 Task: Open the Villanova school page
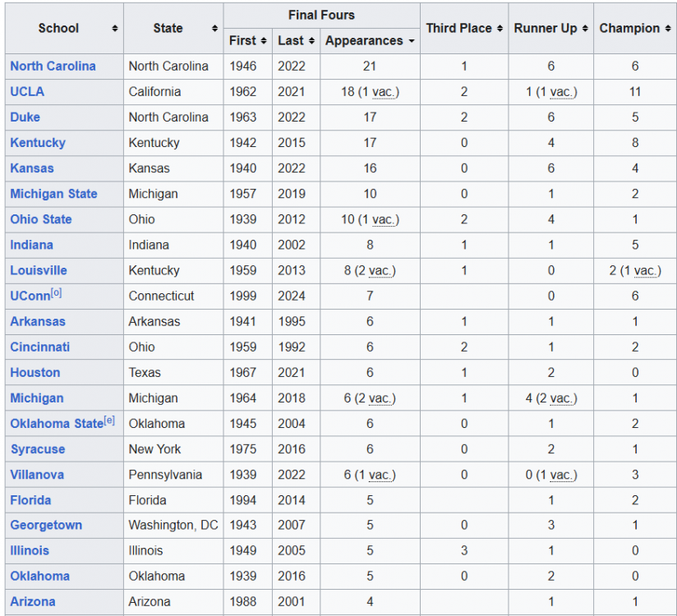(x=37, y=475)
